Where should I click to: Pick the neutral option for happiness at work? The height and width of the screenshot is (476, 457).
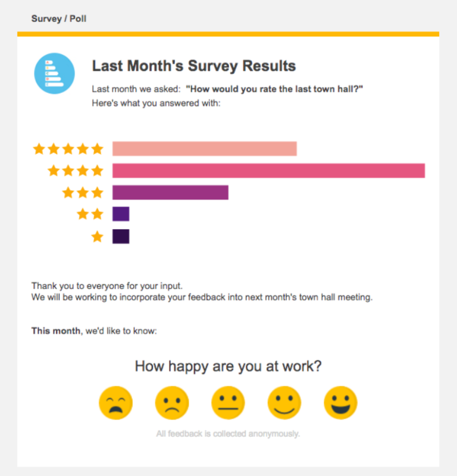click(x=228, y=402)
